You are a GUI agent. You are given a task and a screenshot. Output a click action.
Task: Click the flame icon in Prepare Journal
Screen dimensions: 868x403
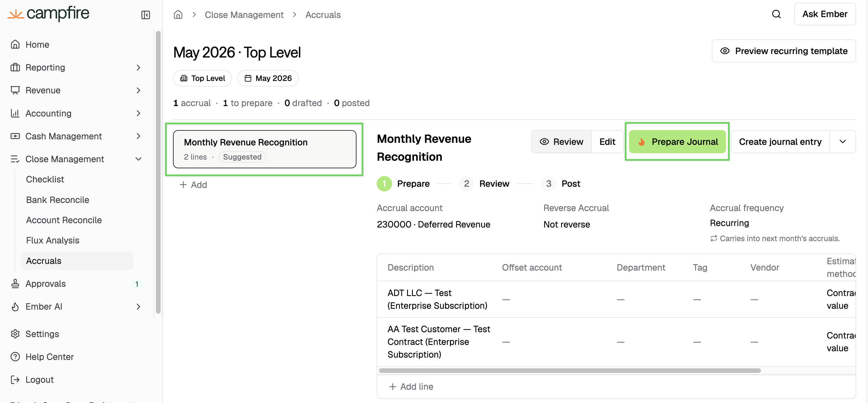[x=641, y=142]
